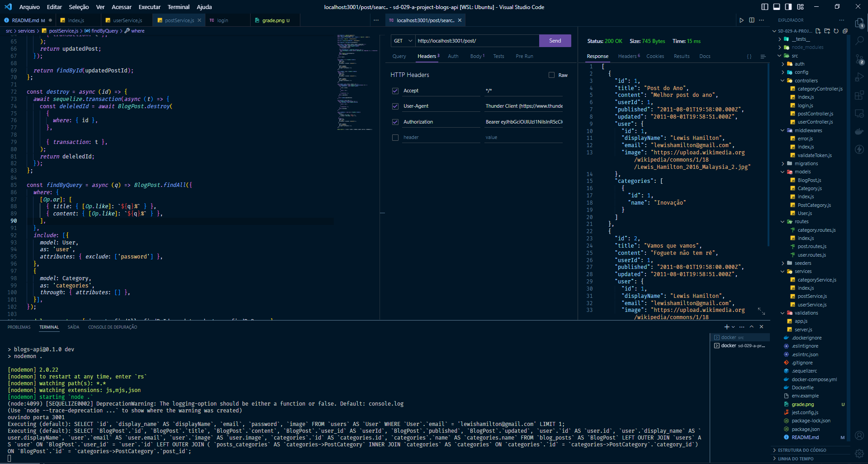Image resolution: width=868 pixels, height=464 pixels.
Task: Refresh the explorer tree
Action: pos(836,31)
